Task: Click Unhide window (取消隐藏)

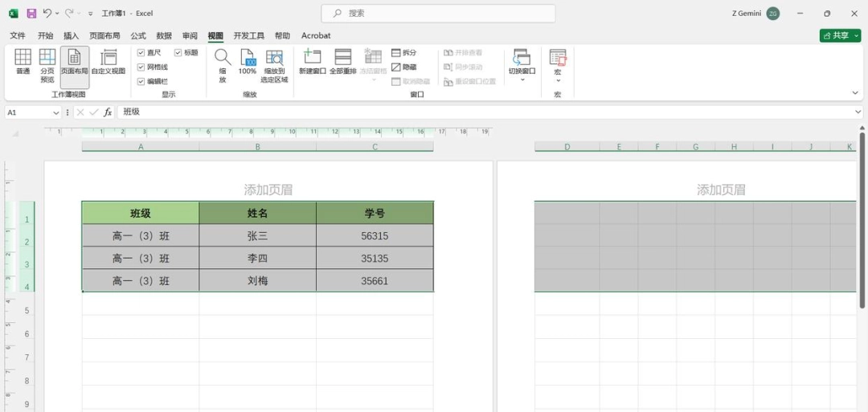Action: click(x=410, y=81)
